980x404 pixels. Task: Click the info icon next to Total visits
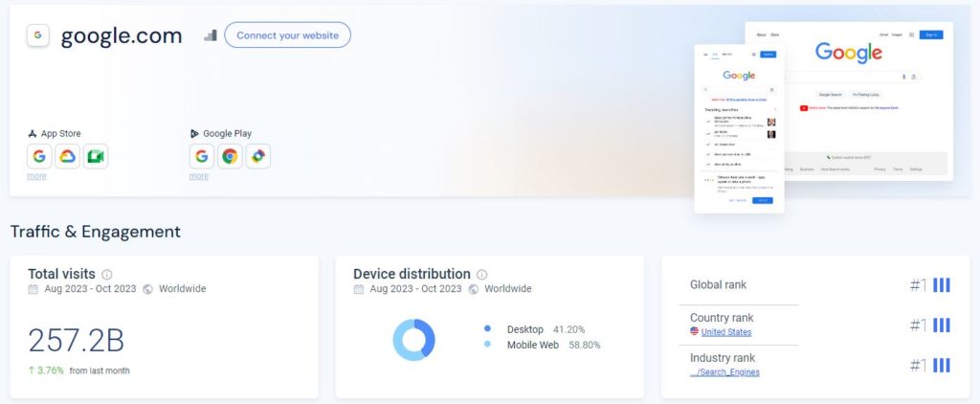pyautogui.click(x=107, y=275)
